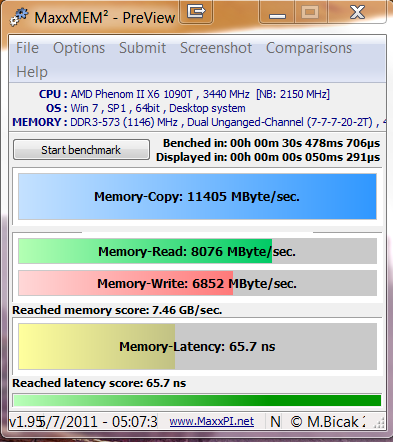Click the MaxxMEM gear app icon

tap(19, 18)
